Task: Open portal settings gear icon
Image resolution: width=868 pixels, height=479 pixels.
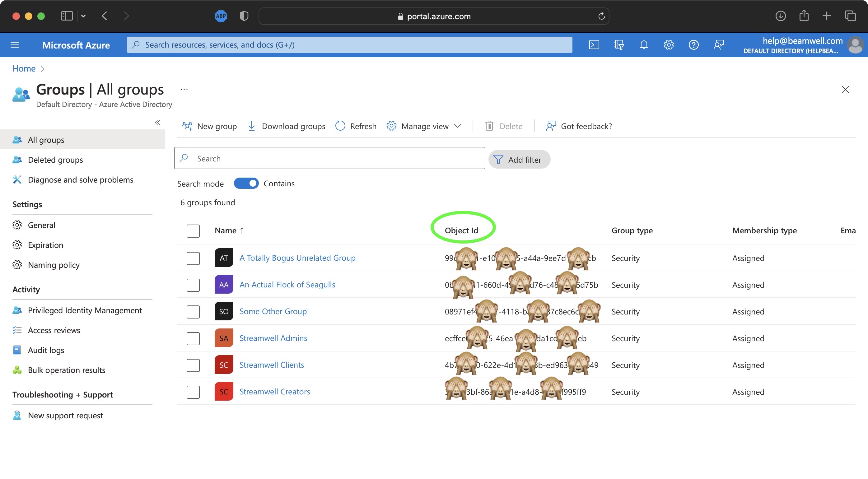Action: (x=669, y=45)
